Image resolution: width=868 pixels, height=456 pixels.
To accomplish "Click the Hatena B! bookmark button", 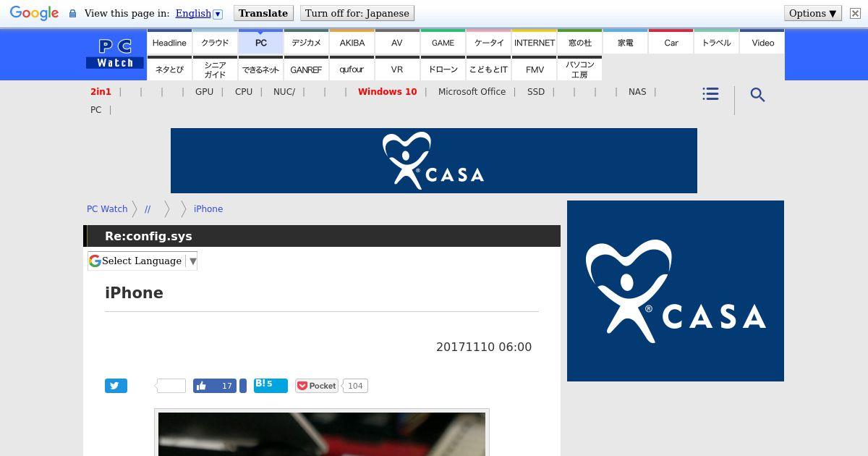I will pyautogui.click(x=271, y=385).
